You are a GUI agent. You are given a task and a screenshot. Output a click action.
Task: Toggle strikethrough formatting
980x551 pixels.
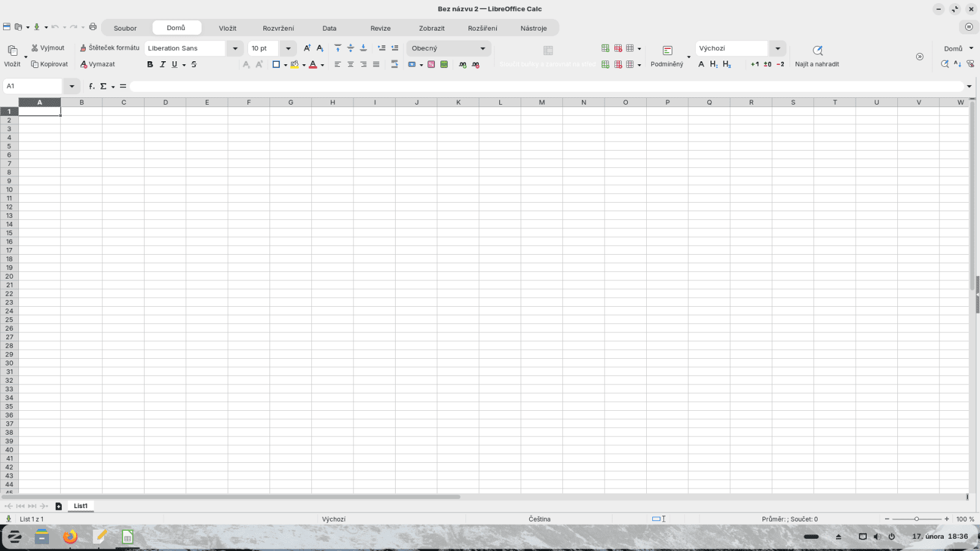pyautogui.click(x=194, y=64)
